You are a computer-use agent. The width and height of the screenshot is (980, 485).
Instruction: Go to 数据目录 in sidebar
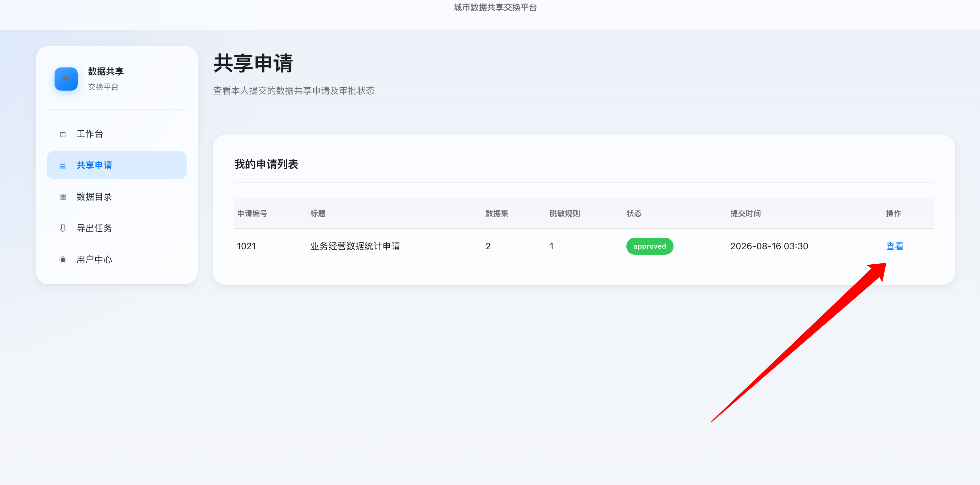(x=117, y=197)
